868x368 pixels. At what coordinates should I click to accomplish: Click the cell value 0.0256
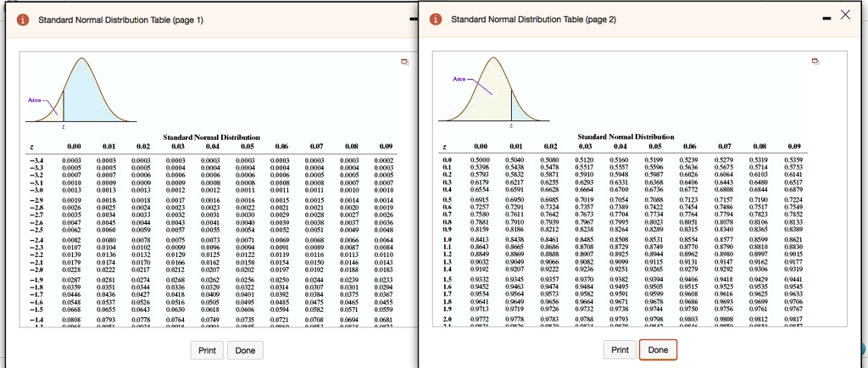click(247, 280)
